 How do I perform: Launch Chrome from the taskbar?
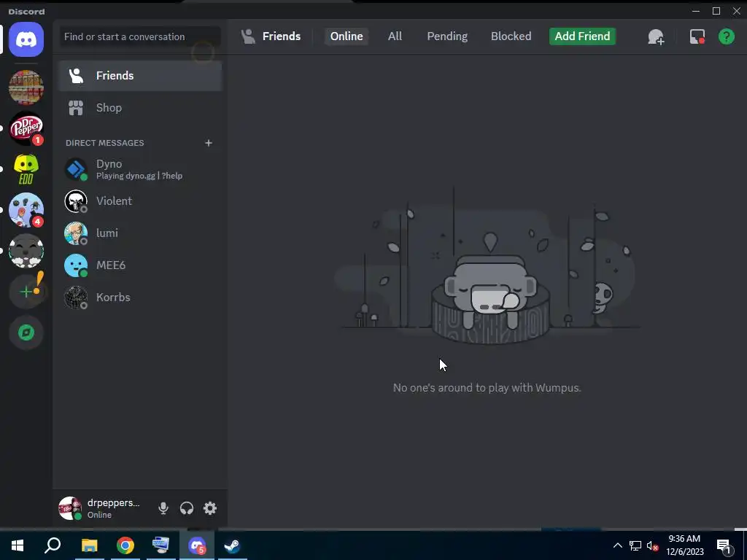point(125,545)
